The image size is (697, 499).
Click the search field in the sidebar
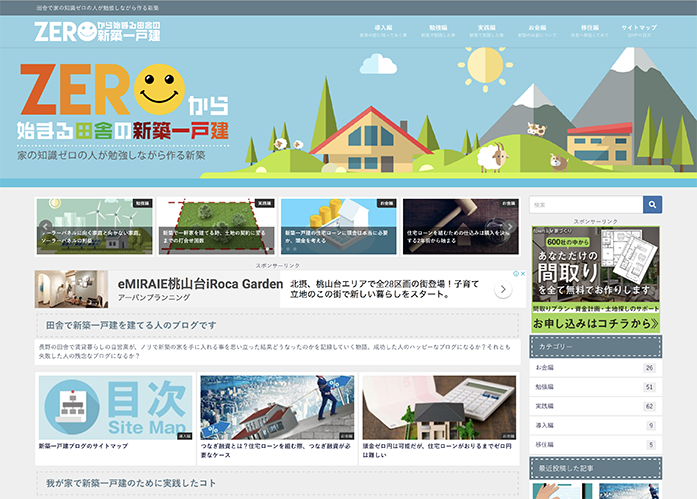586,205
